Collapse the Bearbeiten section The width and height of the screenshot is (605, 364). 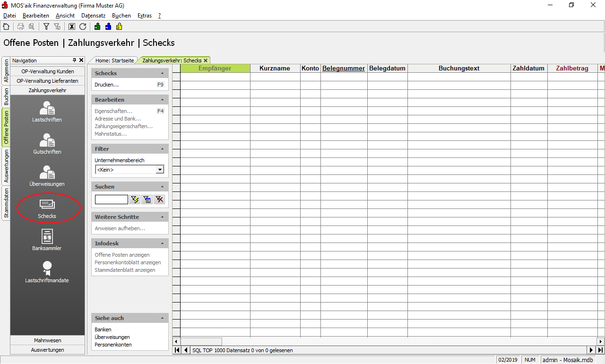tap(162, 100)
